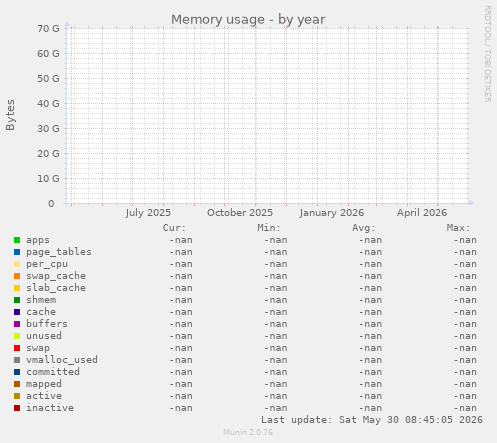Click the swap Max value '-nan'
Image resolution: width=497 pixels, height=443 pixels.
[x=465, y=348]
